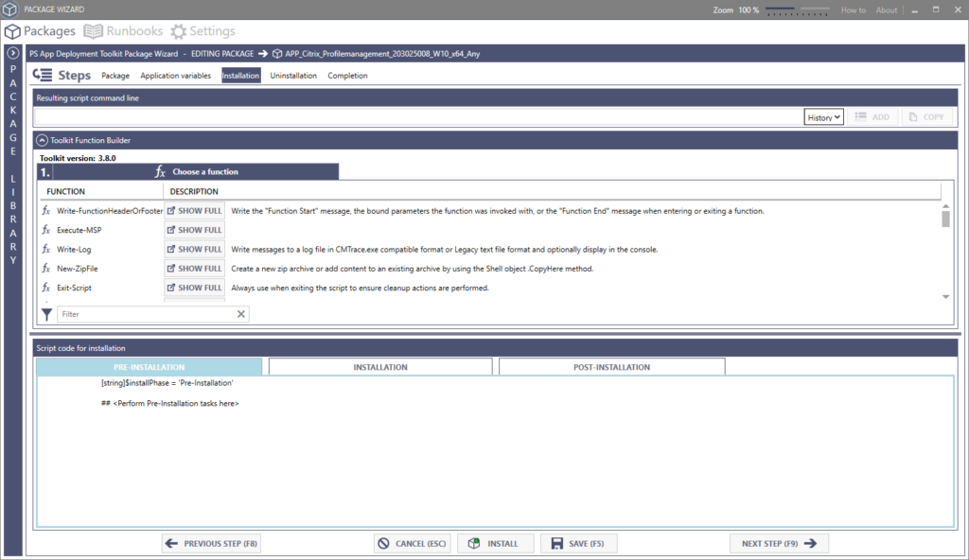Switch to the INSTALLATION script tab
969x560 pixels.
(x=380, y=367)
